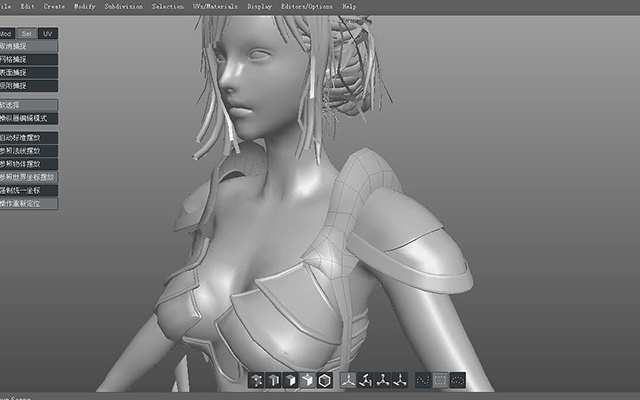Click the 参照物体摆放 button
The height and width of the screenshot is (400, 640).
point(29,164)
